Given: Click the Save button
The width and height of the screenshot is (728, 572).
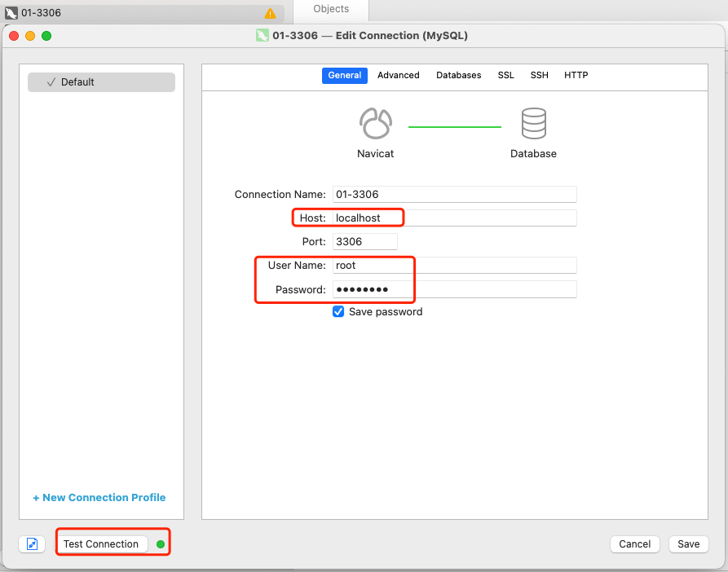Looking at the screenshot, I should [x=689, y=543].
